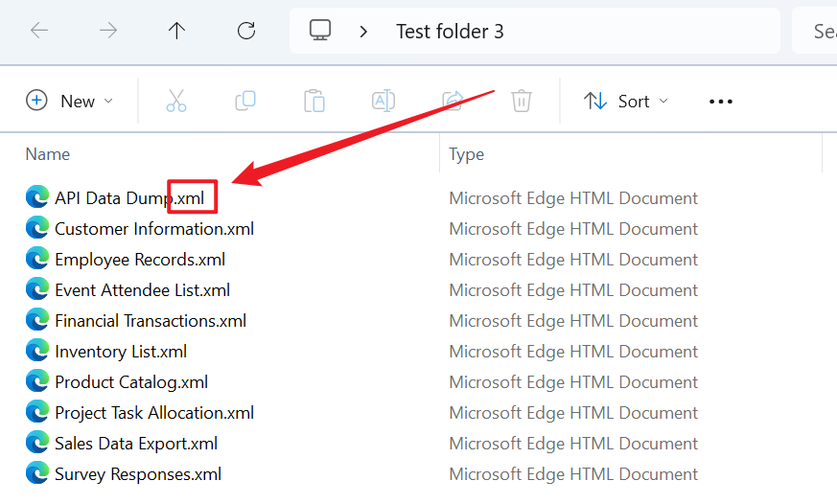837x504 pixels.
Task: Click the Cut scissors icon
Action: (176, 101)
